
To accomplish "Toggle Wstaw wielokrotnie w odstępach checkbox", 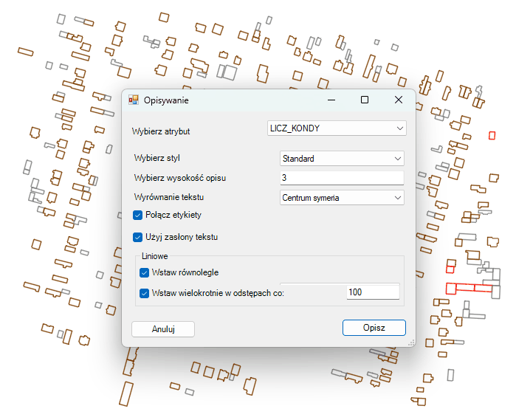I will [x=145, y=292].
